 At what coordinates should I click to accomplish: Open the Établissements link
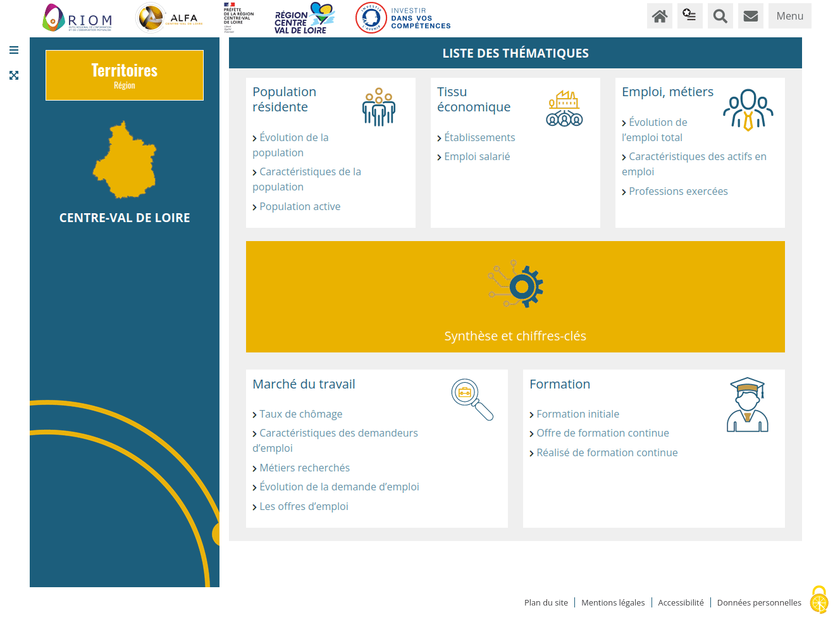(479, 137)
